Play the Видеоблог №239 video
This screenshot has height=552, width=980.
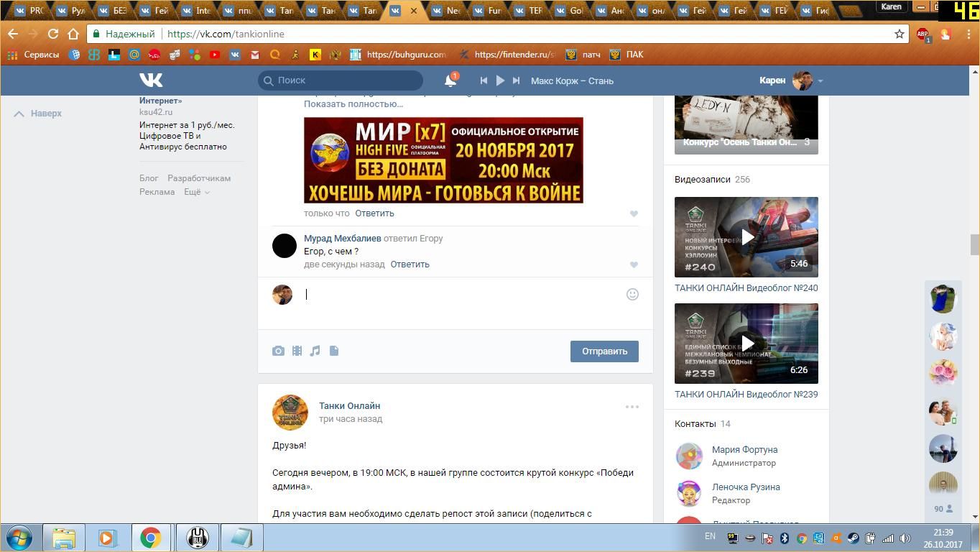point(746,344)
